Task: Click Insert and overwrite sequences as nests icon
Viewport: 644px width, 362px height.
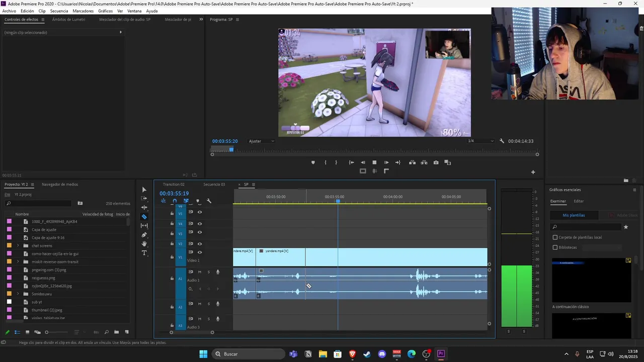Action: (x=163, y=201)
